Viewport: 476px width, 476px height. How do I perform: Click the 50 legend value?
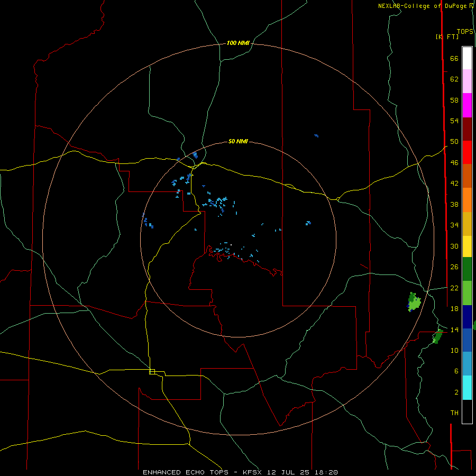[454, 142]
